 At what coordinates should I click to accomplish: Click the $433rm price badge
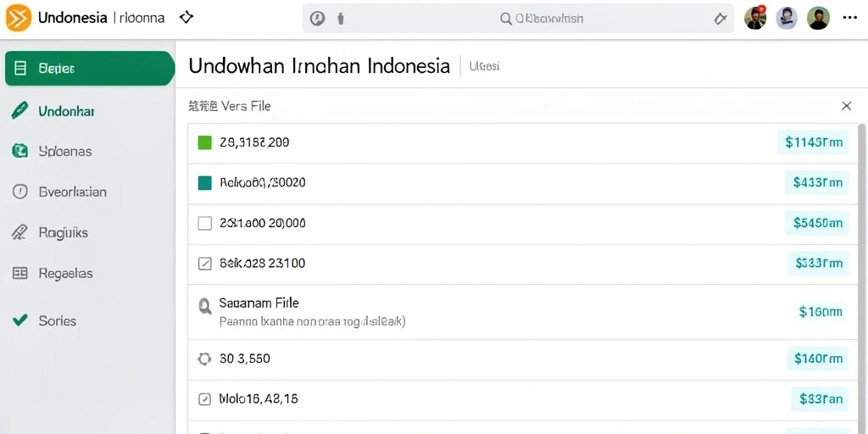click(x=817, y=183)
